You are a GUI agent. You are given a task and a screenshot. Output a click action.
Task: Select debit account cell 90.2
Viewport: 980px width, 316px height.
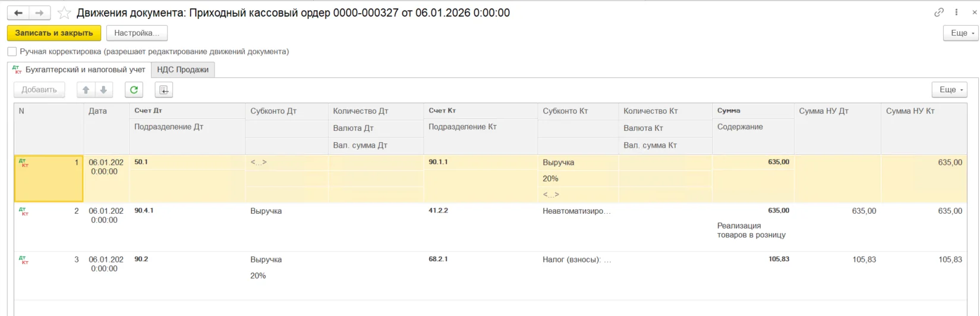pyautogui.click(x=187, y=259)
